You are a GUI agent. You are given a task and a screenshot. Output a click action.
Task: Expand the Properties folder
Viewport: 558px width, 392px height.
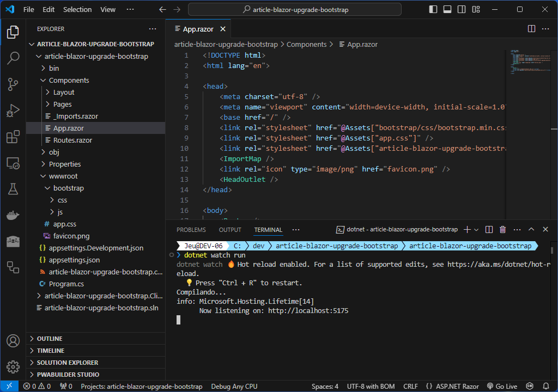[x=95, y=164]
